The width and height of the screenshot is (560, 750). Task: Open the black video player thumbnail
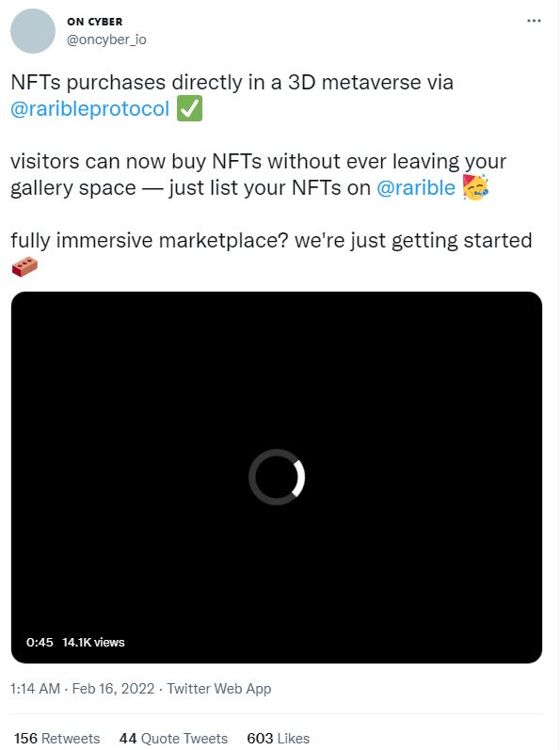pos(277,477)
